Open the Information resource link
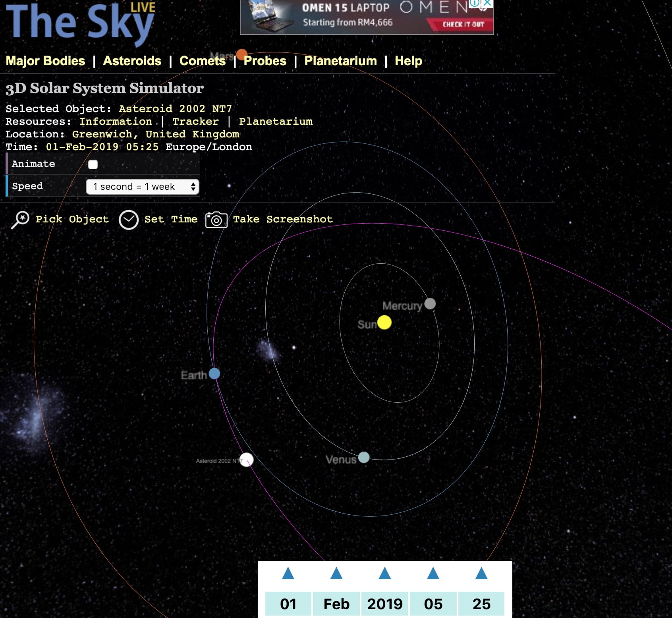The width and height of the screenshot is (672, 618). point(116,122)
